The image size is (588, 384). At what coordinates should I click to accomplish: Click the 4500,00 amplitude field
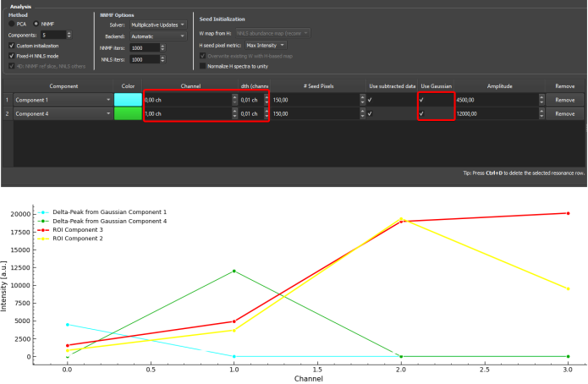point(497,100)
